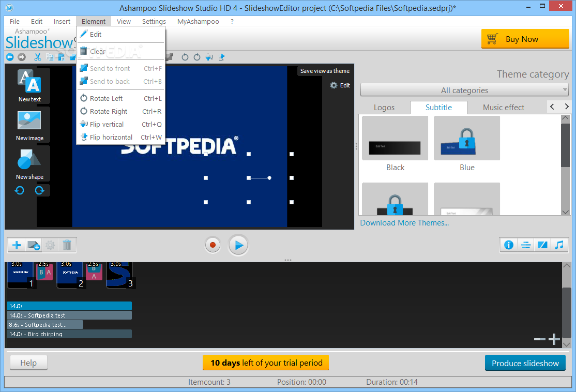This screenshot has width=576, height=392.
Task: Click Produce slideshow button
Action: coord(525,363)
